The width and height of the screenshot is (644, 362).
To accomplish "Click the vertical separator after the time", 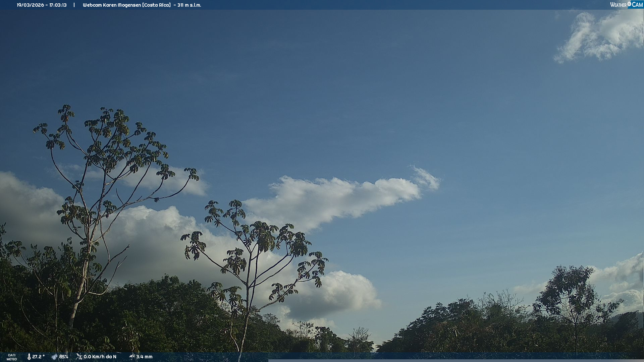I will click(74, 5).
